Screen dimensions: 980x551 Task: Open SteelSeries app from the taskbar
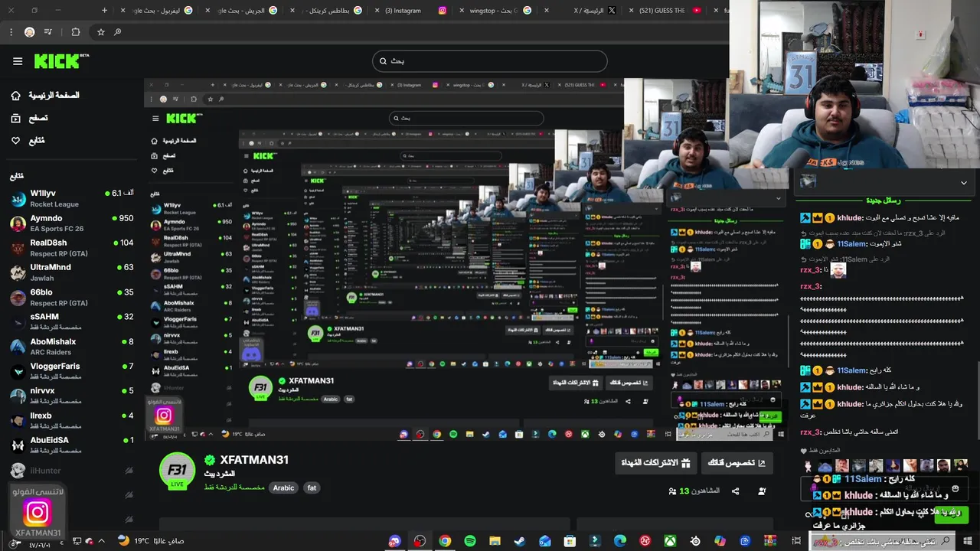tap(695, 541)
